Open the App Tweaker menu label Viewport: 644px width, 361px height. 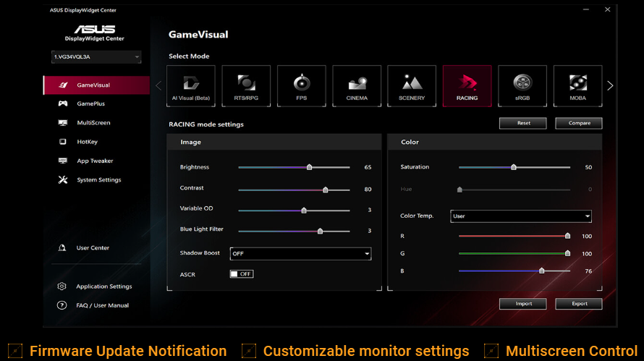95,161
